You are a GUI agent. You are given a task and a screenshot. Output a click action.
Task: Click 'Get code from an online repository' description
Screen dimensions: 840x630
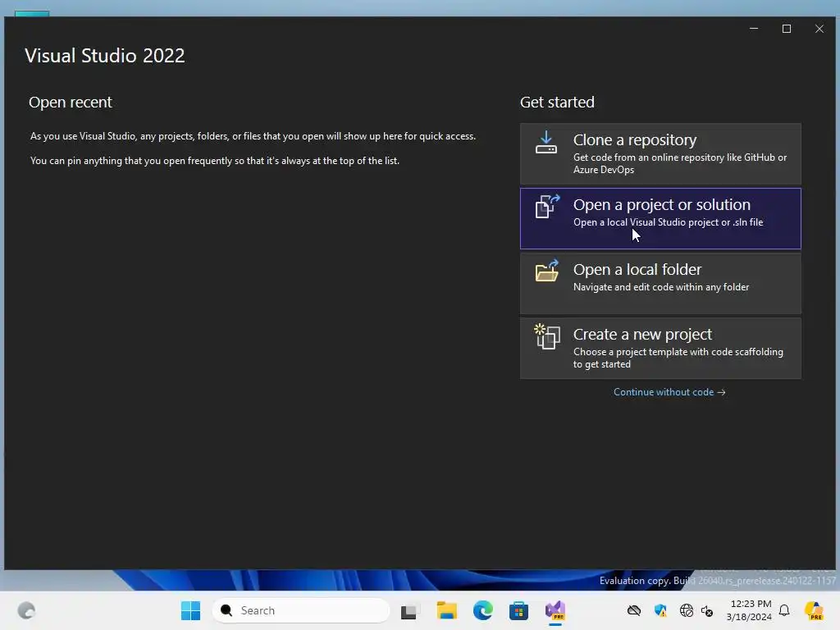[680, 163]
